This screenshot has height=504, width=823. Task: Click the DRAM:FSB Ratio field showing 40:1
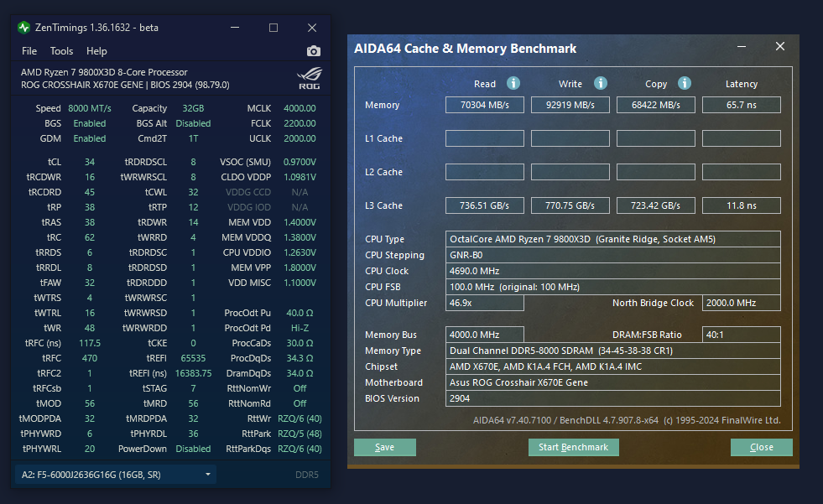(741, 334)
